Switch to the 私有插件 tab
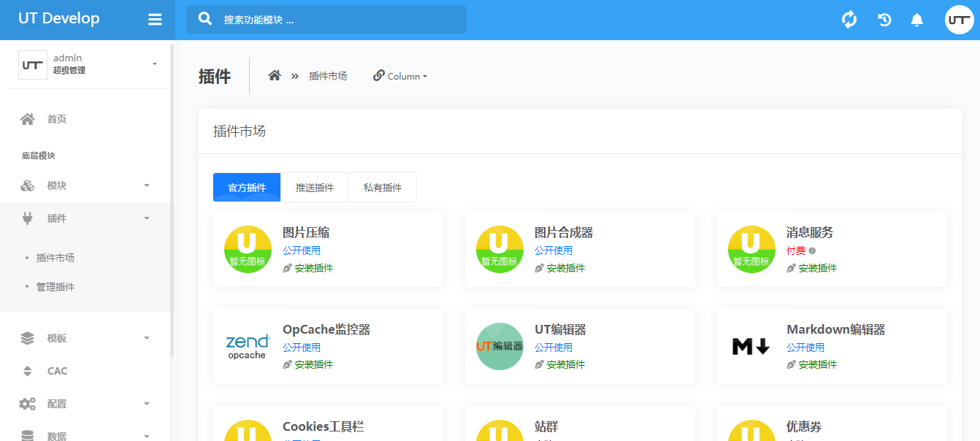980x441 pixels. tap(383, 188)
